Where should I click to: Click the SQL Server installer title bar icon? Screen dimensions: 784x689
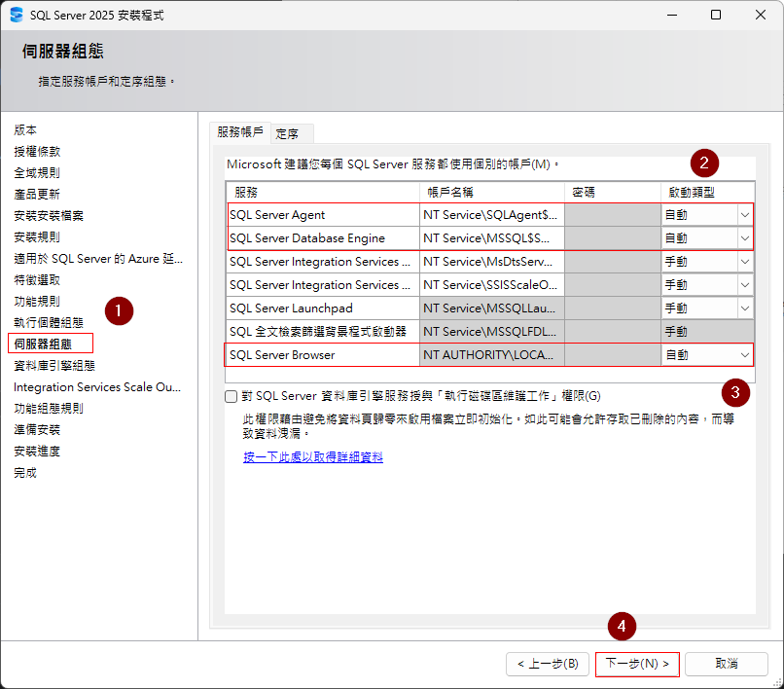tap(17, 15)
